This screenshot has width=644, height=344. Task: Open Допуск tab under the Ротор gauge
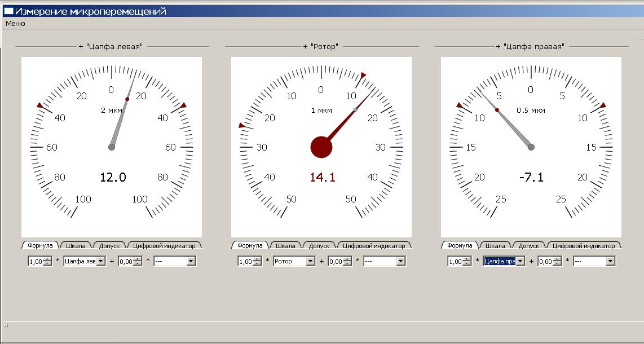pos(319,246)
